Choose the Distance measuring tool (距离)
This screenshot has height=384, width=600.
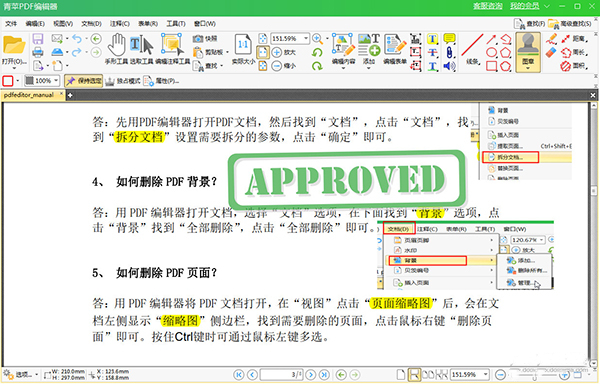point(573,39)
